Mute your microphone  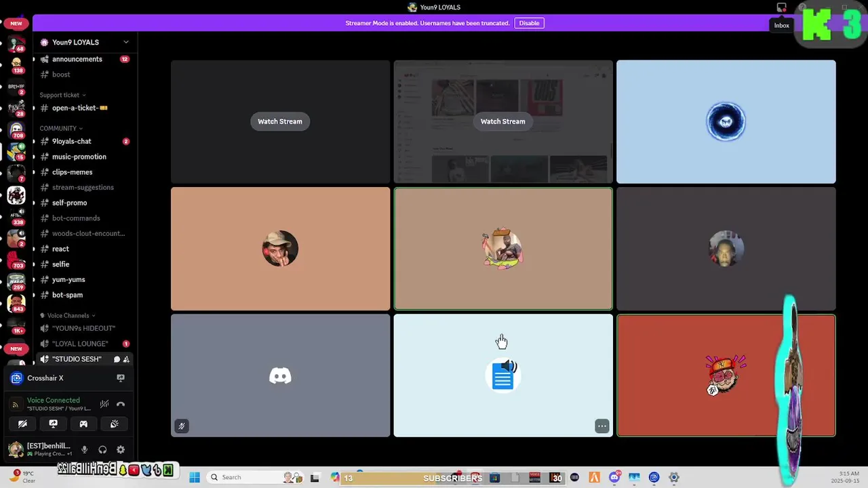(85, 449)
